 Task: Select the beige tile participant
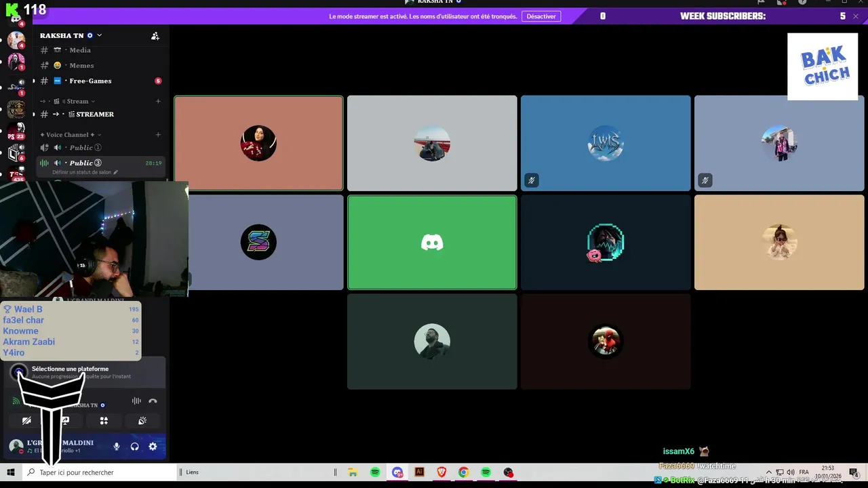(779, 242)
